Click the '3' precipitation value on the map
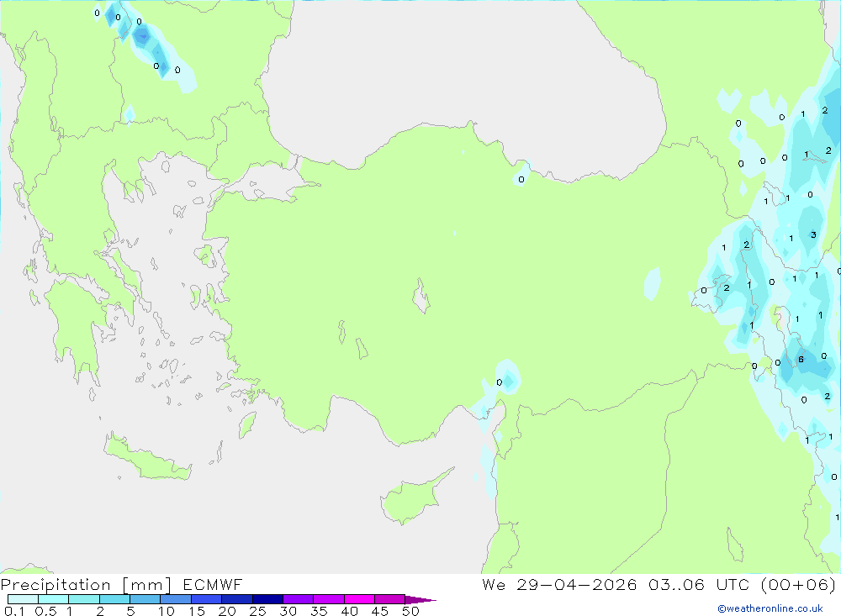This screenshot has width=841, height=616. pyautogui.click(x=813, y=234)
